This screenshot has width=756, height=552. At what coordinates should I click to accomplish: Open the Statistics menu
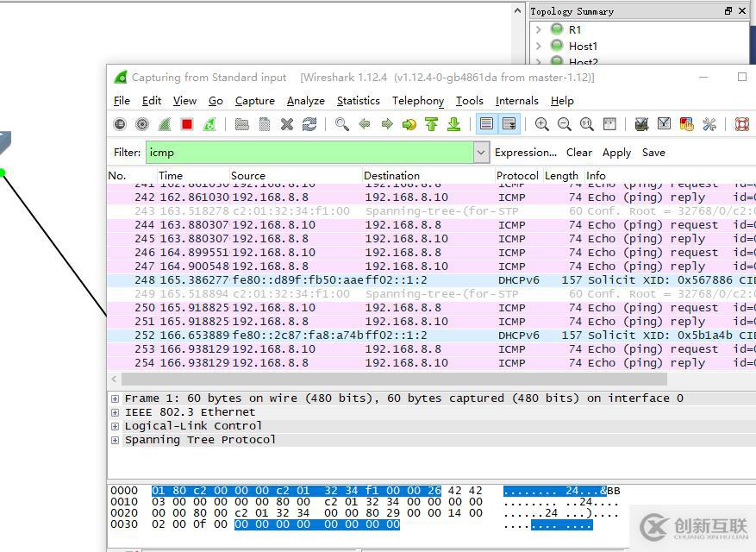pos(358,101)
